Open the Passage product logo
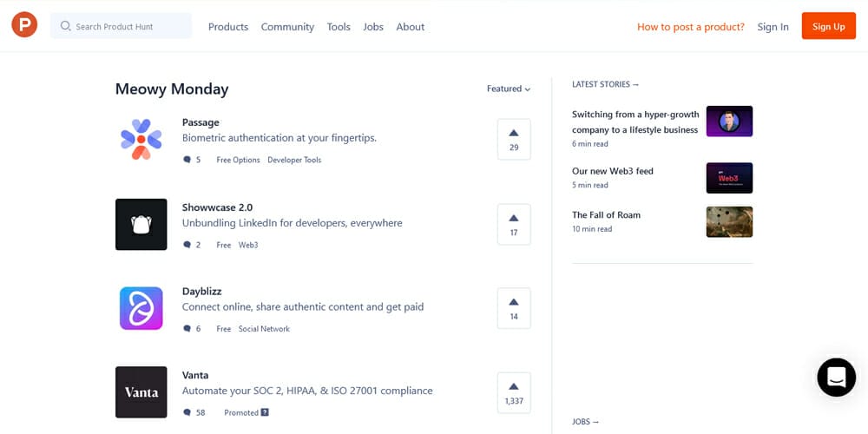Viewport: 868px width, 434px height. tap(141, 139)
